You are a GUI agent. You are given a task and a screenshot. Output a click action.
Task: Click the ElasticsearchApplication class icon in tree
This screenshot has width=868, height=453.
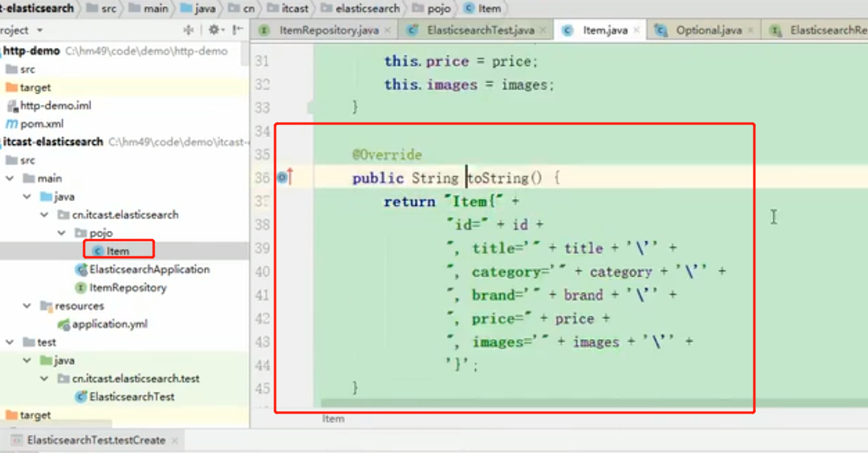81,269
